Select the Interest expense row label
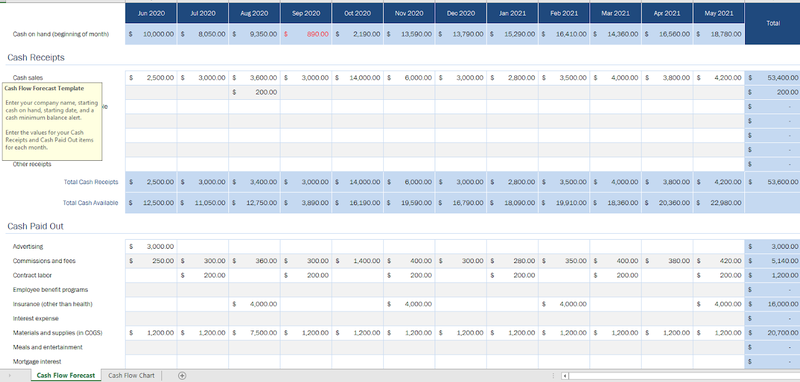This screenshot has height=382, width=800. pos(35,318)
